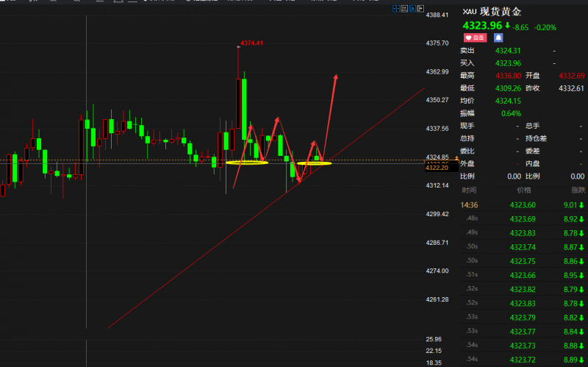Image resolution: width=588 pixels, height=367 pixels.
Task: Click the orange price marker on axis
Action: click(456, 157)
